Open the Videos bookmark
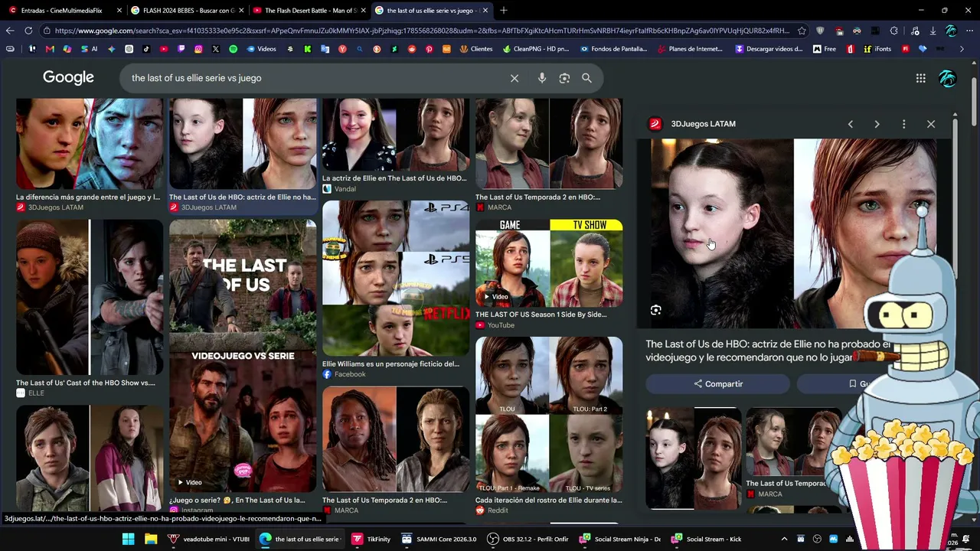The width and height of the screenshot is (980, 551). [261, 49]
